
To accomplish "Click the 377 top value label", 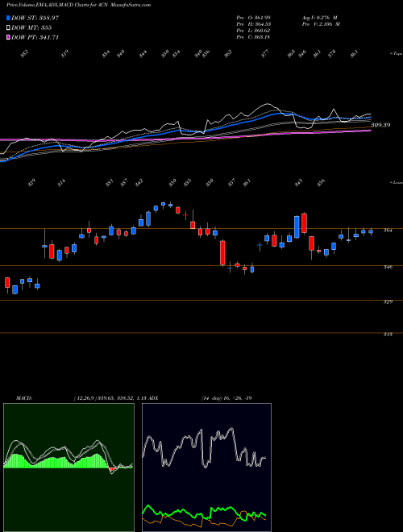I will click(x=265, y=53).
